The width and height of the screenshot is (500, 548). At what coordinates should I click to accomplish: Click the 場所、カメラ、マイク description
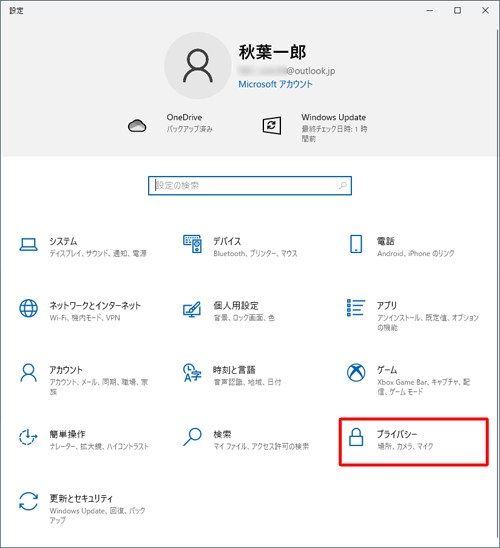point(405,446)
